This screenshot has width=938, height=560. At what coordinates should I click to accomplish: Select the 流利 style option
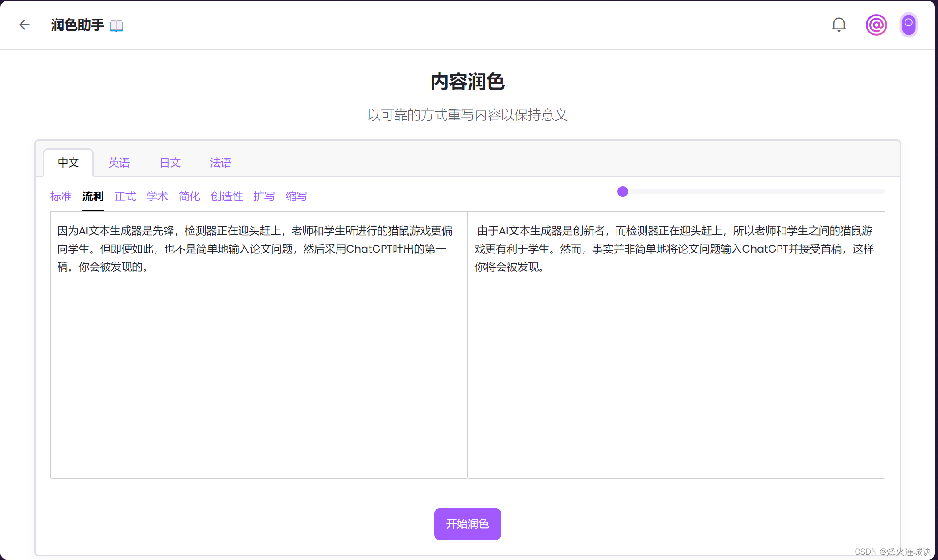[x=93, y=196]
